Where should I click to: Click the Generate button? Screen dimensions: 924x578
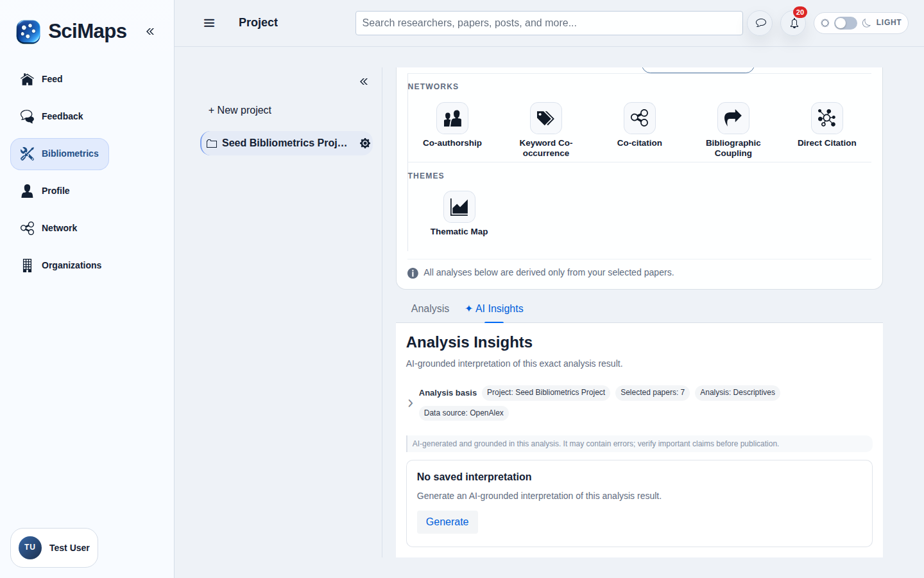pyautogui.click(x=447, y=522)
